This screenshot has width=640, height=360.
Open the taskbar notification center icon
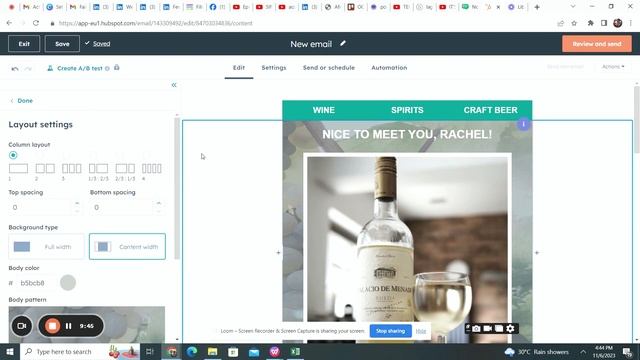(627, 352)
